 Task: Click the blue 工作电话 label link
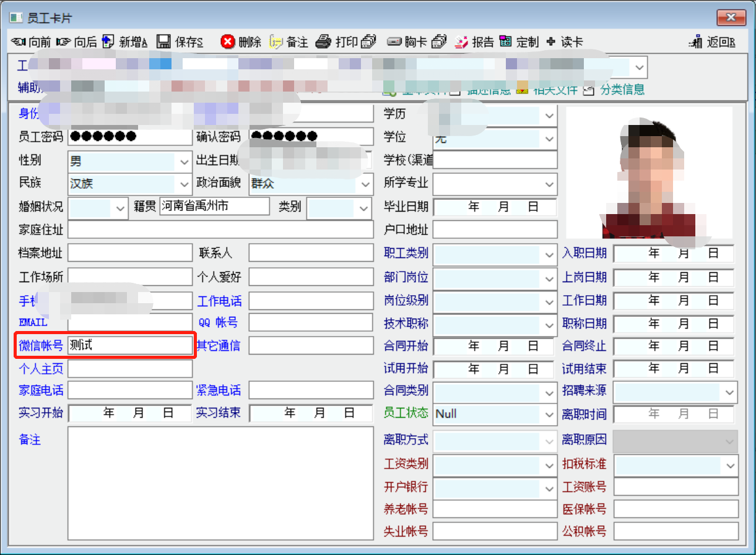tap(219, 302)
